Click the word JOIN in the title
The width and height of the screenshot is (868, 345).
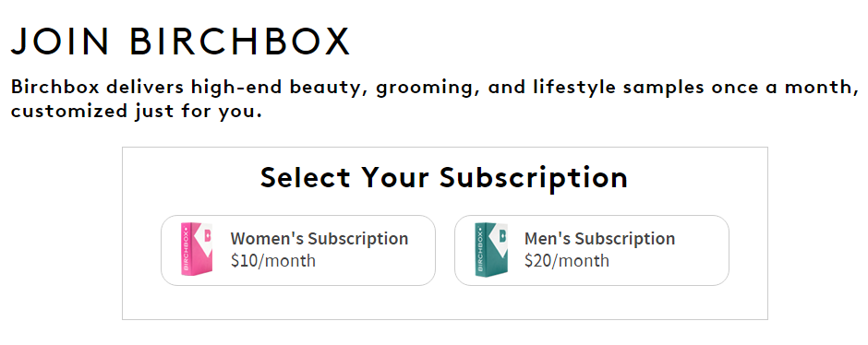(x=59, y=41)
